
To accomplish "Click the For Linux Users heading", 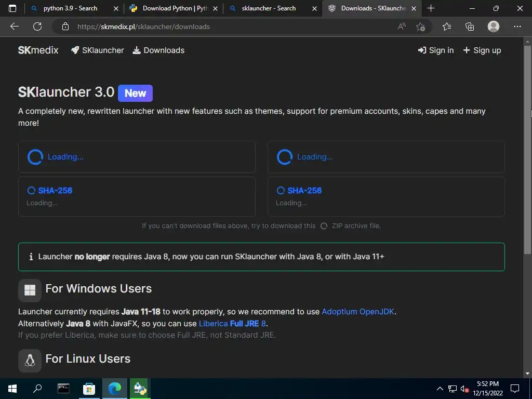I will pyautogui.click(x=88, y=359).
